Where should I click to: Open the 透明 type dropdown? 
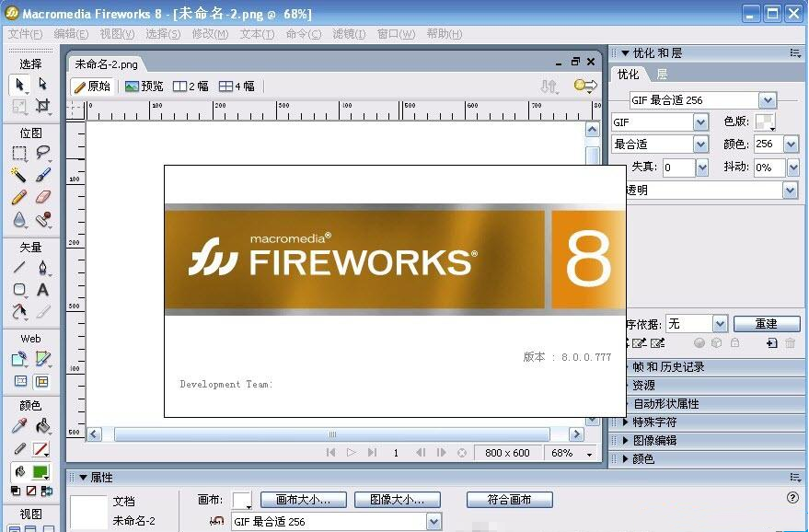click(x=790, y=191)
